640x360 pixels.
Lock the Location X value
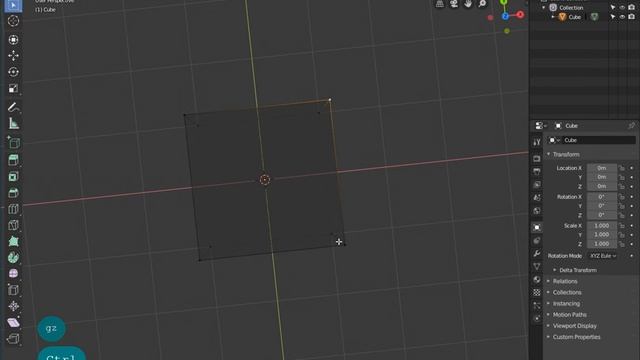[x=622, y=168]
